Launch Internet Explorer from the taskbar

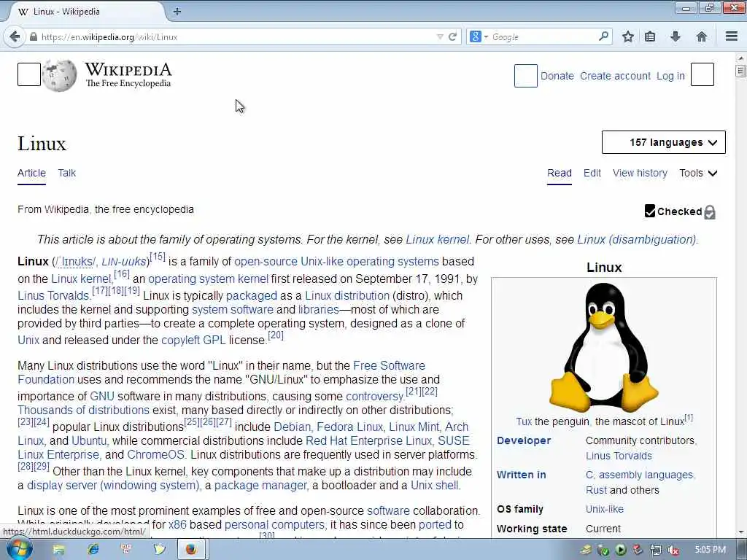[93, 550]
